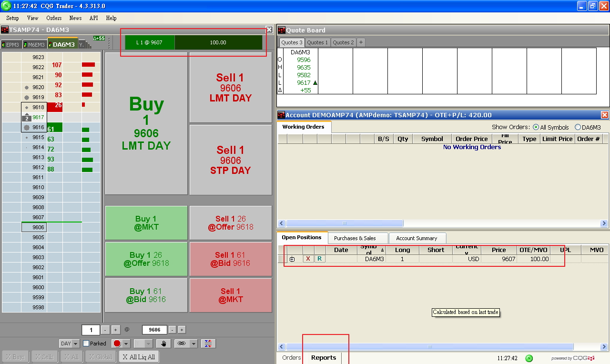
Task: Switch to the Orders bottom tab
Action: point(292,358)
